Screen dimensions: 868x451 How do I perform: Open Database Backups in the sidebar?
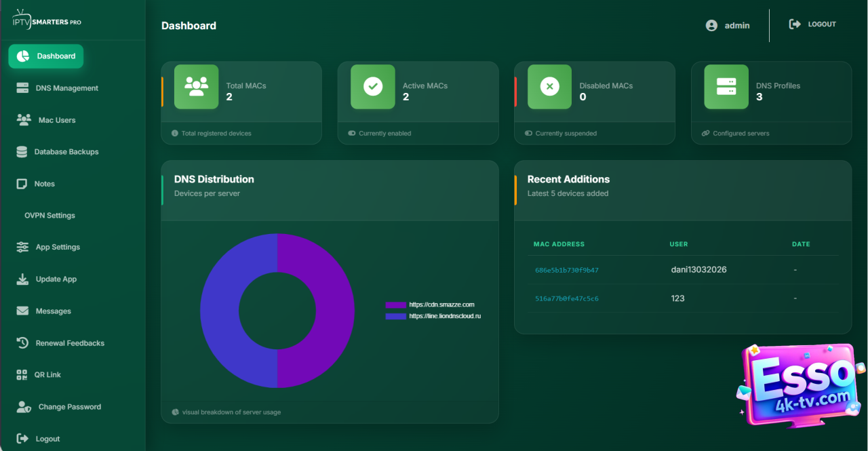tap(66, 152)
